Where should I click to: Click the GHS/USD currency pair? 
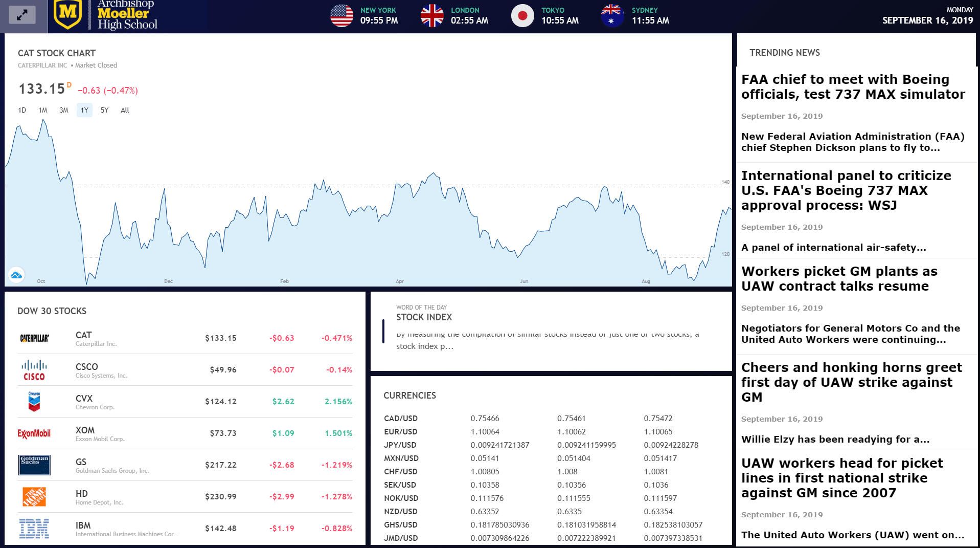click(401, 525)
